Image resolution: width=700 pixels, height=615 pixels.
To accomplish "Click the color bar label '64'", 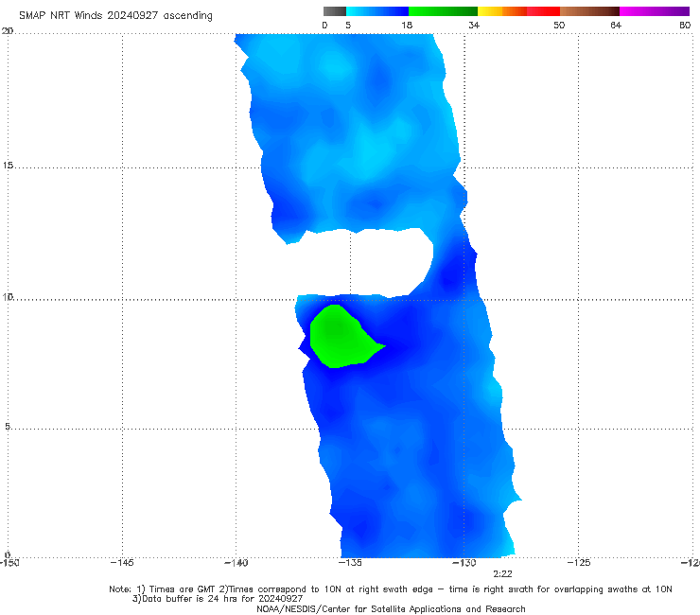I will pyautogui.click(x=616, y=25).
